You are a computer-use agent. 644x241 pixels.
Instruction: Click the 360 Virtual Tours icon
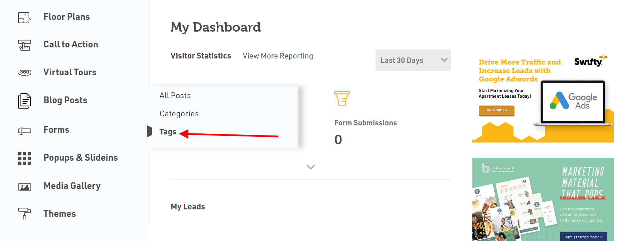24,73
